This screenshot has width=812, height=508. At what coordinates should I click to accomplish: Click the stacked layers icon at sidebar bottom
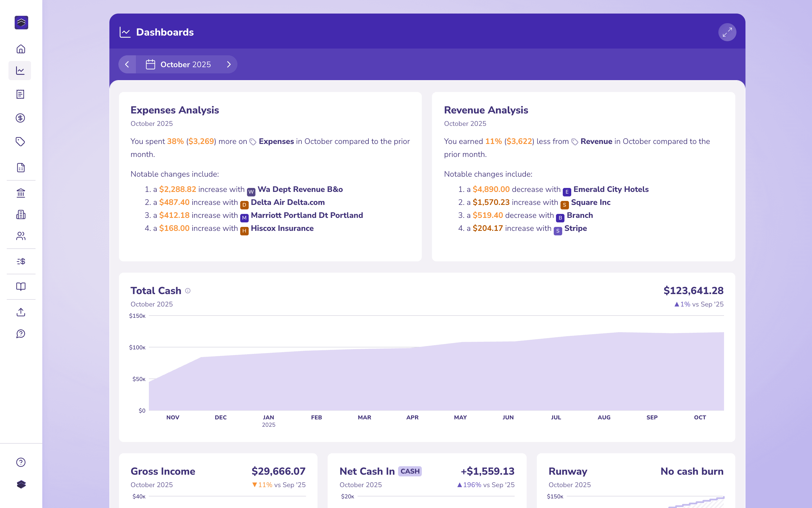coord(21,485)
